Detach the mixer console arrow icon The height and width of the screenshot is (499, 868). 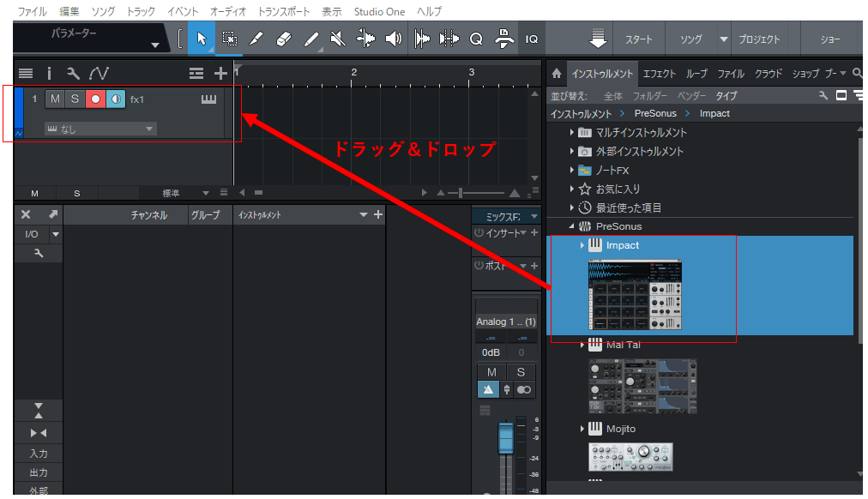(53, 214)
